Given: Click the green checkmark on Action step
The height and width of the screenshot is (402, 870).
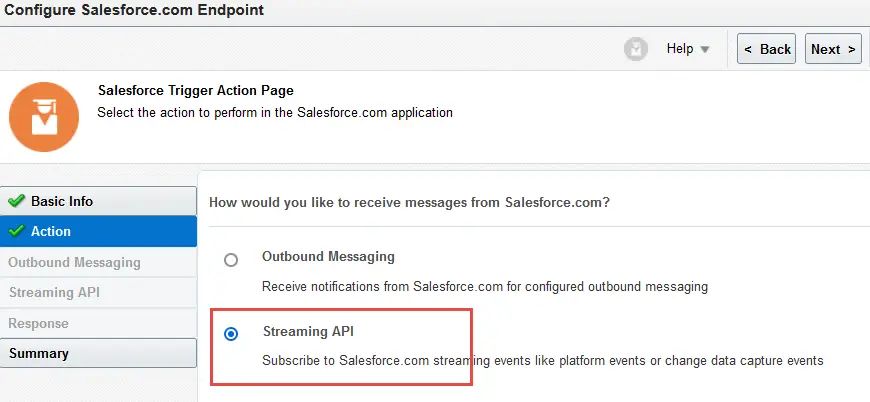Looking at the screenshot, I should 17,231.
